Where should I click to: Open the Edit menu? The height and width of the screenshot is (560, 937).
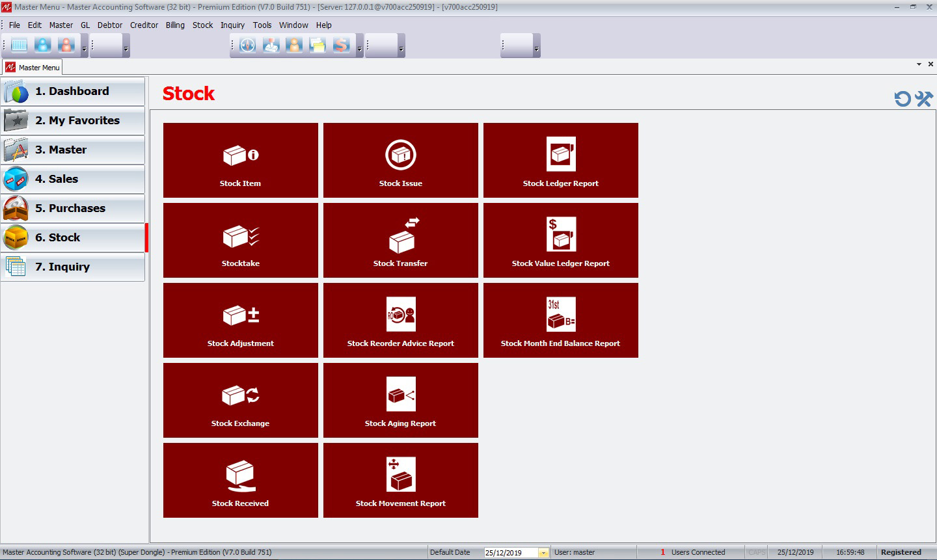(34, 25)
